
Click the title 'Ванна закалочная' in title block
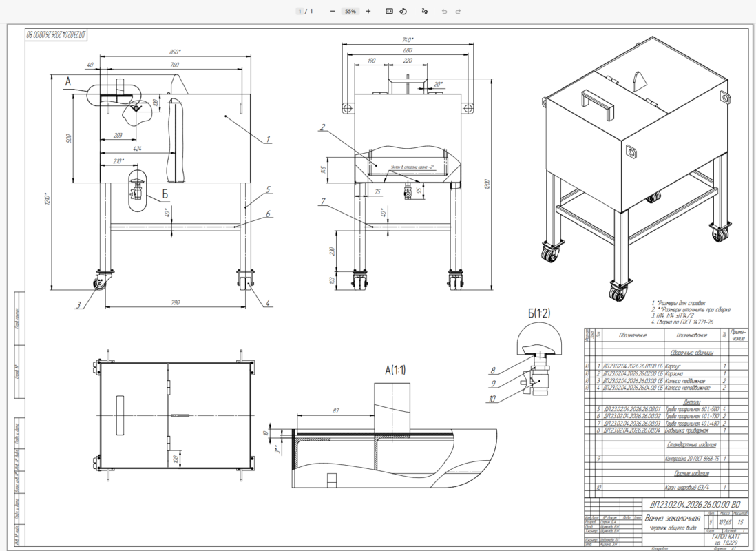pyautogui.click(x=673, y=518)
